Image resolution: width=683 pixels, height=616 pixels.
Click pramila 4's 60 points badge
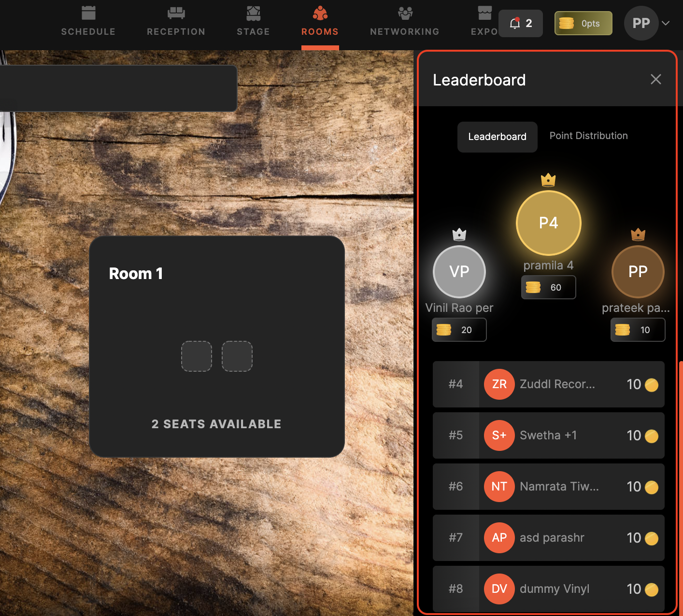[x=549, y=287]
